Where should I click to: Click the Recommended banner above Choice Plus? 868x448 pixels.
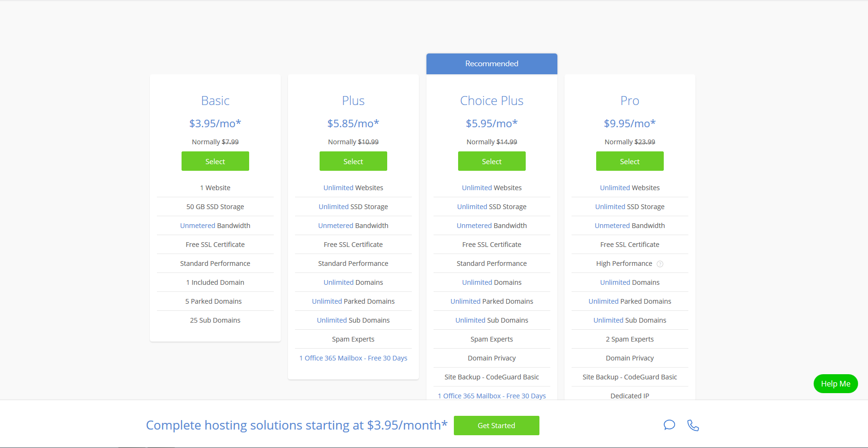[492, 64]
